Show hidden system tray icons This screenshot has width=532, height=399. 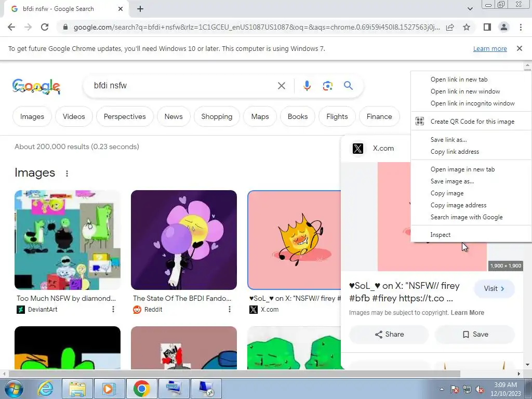pyautogui.click(x=442, y=390)
